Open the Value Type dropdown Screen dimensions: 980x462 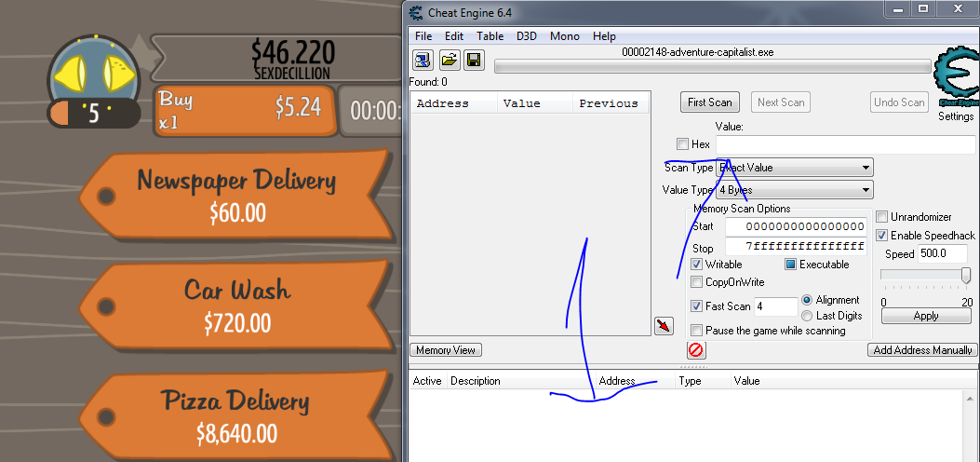coord(795,189)
